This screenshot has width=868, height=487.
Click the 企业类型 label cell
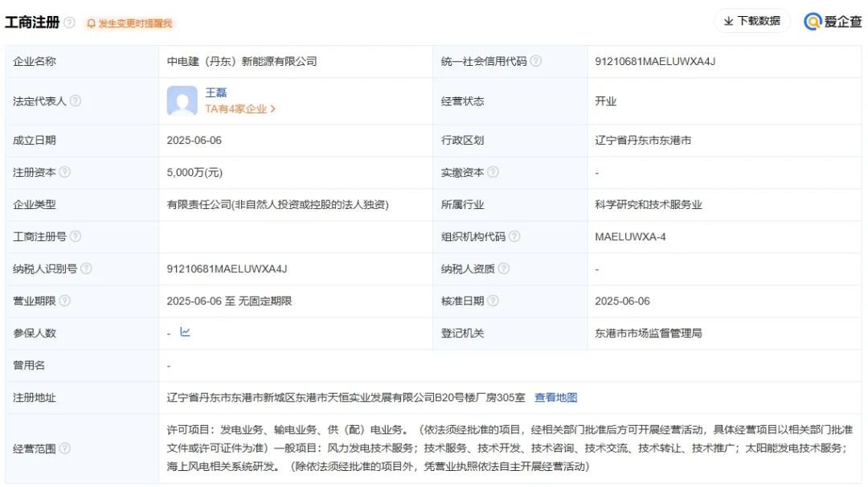point(82,205)
